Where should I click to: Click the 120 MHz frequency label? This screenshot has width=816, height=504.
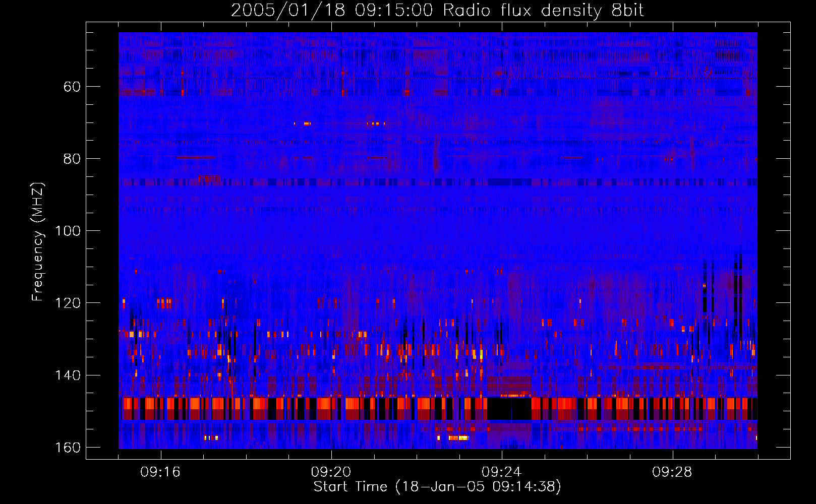click(x=68, y=303)
